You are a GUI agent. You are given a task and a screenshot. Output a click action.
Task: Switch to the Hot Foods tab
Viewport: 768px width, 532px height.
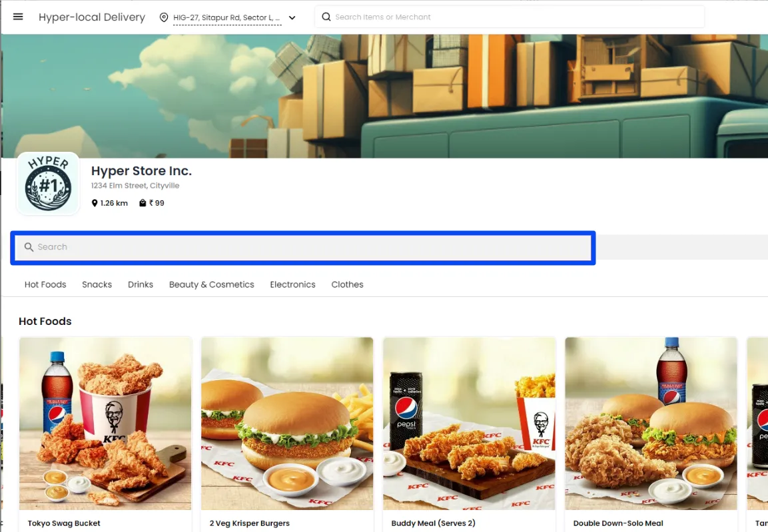click(x=45, y=284)
